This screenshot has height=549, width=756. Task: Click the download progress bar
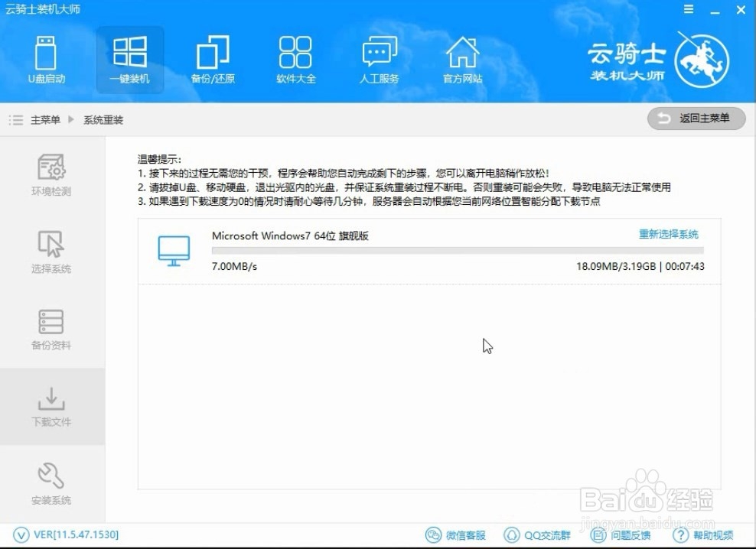coord(458,251)
